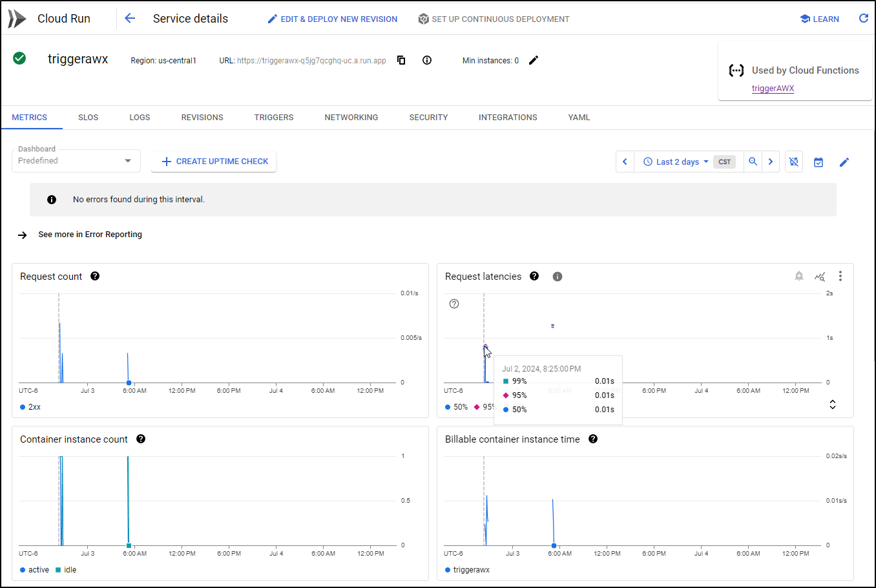This screenshot has width=876, height=588.
Task: Click the info icon in the no-errors banner
Action: (52, 200)
